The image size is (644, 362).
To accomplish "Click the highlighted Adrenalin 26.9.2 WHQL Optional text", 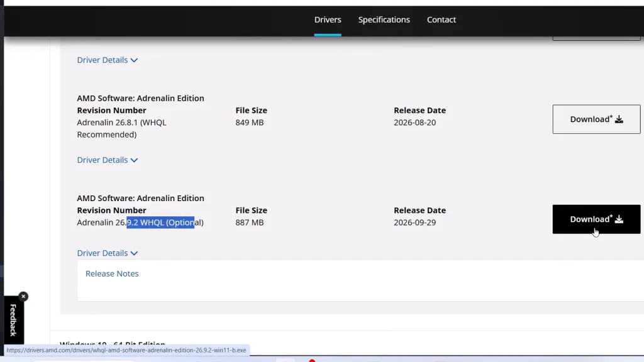I will tap(140, 222).
